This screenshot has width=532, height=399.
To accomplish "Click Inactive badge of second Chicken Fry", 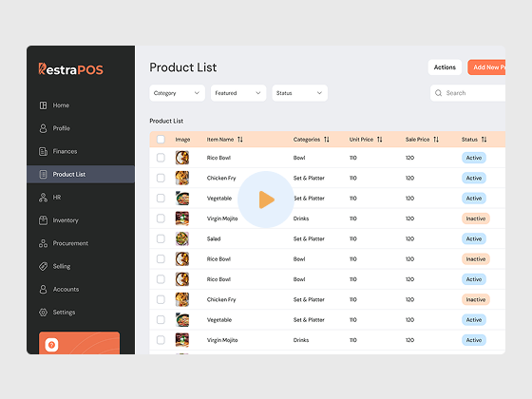I will coord(476,299).
